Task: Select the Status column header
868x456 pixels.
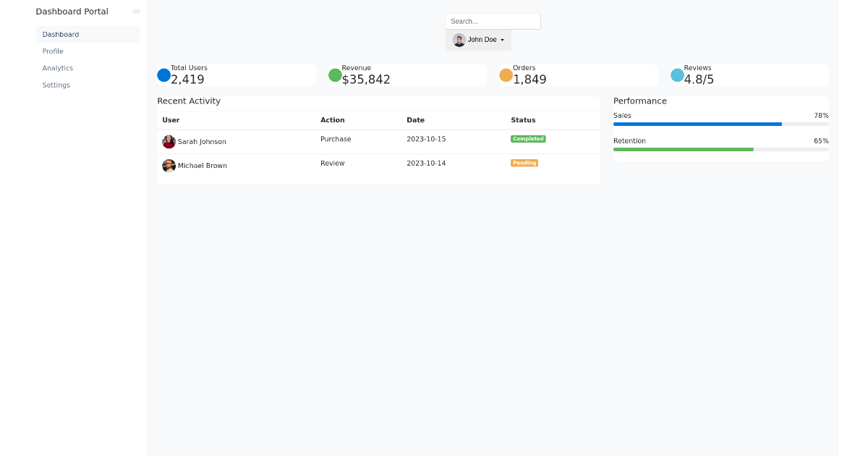Action: click(522, 120)
